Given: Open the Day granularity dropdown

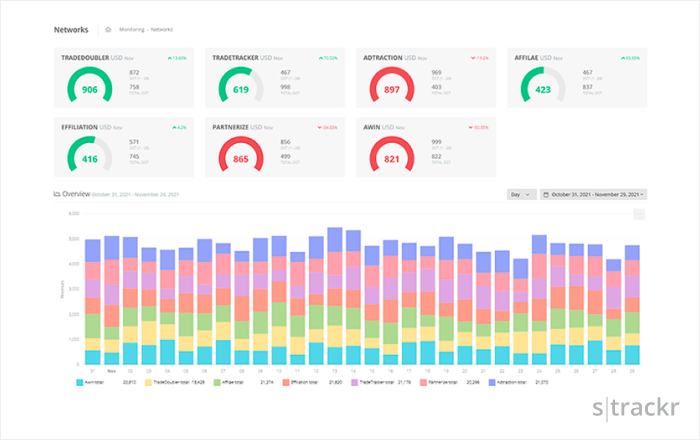Looking at the screenshot, I should point(521,195).
